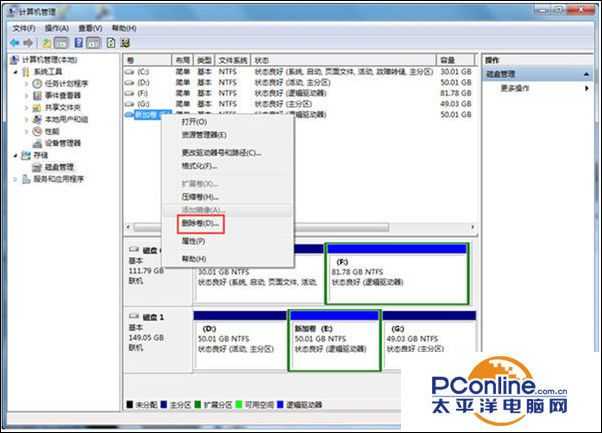Viewport: 602px width, 433px height.
Task: Click the gray Forward arrow in toolbar
Action: click(28, 43)
